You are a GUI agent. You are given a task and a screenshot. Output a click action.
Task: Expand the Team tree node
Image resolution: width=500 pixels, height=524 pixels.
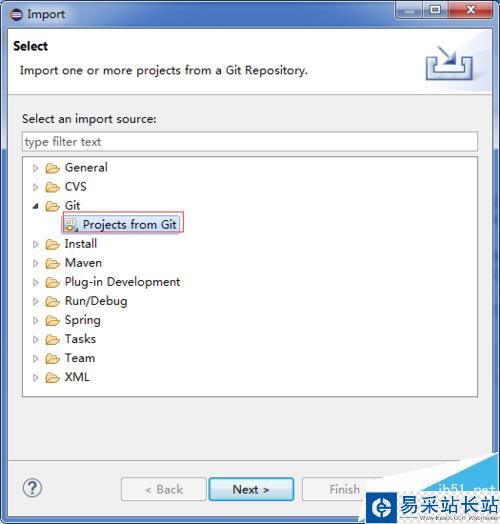point(35,358)
